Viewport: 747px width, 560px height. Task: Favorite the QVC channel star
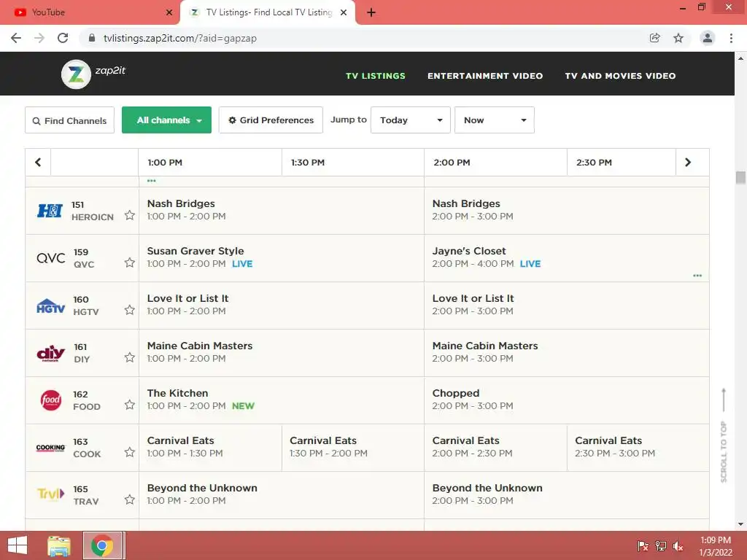point(130,262)
